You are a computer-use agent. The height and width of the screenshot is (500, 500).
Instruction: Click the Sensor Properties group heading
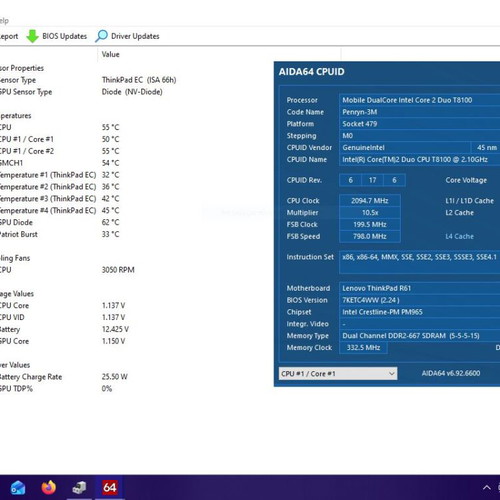pyautogui.click(x=22, y=68)
